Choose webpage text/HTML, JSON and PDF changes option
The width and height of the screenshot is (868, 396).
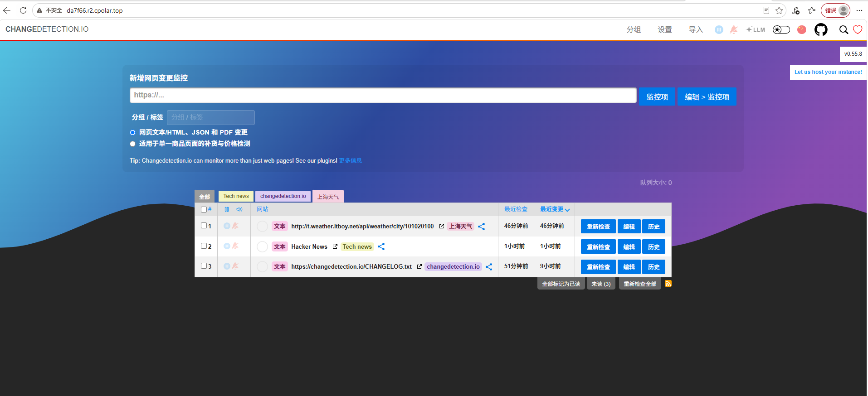pos(132,133)
